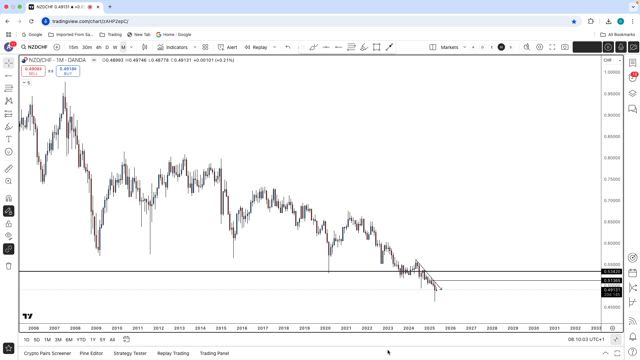Click the Replay button
The height and width of the screenshot is (360, 640).
[x=256, y=47]
